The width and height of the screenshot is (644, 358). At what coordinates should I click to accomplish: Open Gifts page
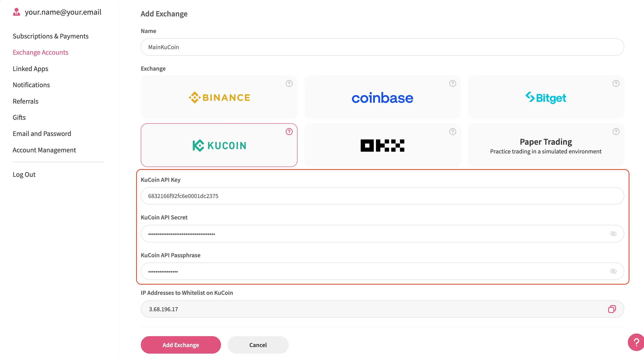point(19,117)
